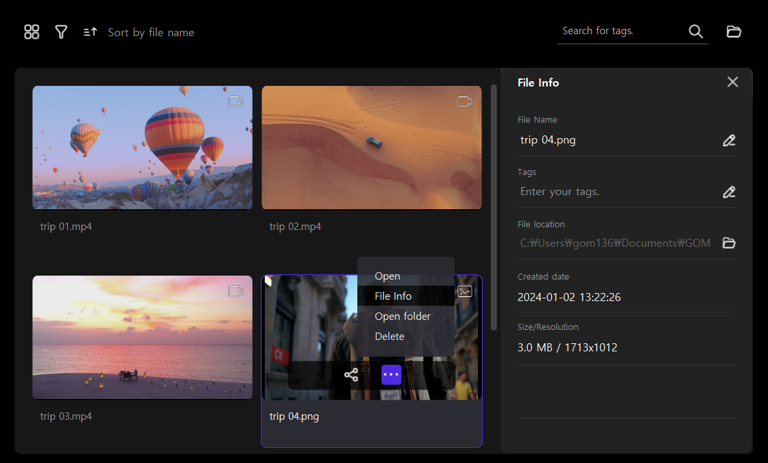Switch to grid view layout icon
The height and width of the screenshot is (463, 768).
click(x=32, y=32)
